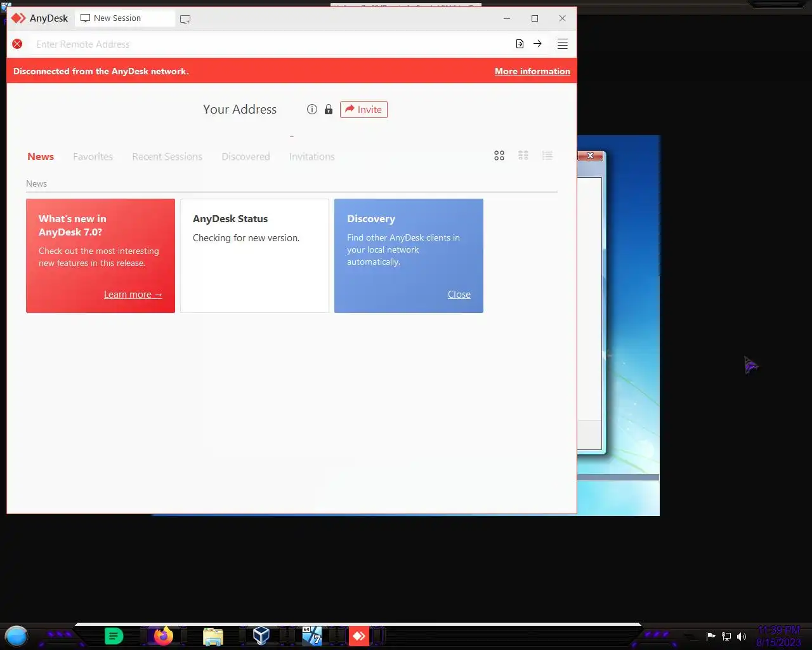Switch to the Favorites tab
Screen dimensions: 812x650
93,156
